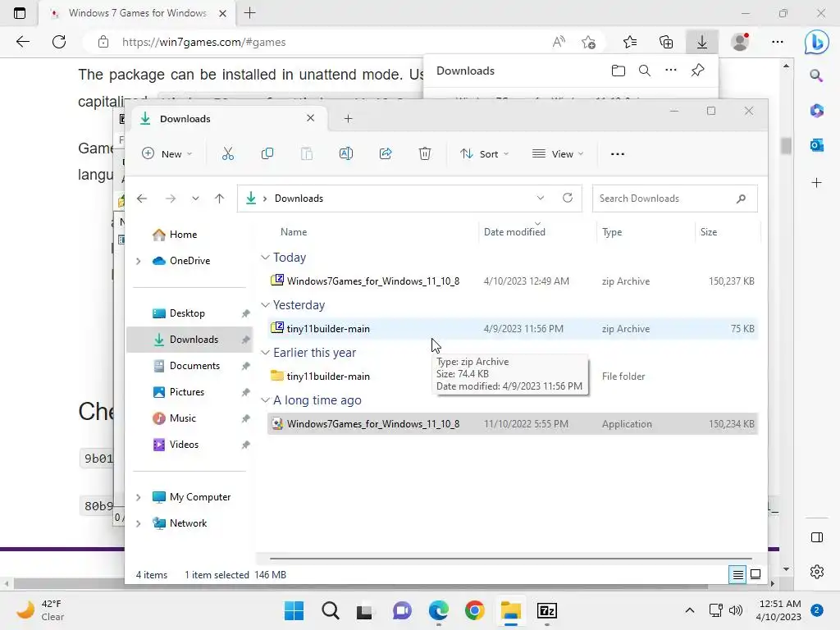840x630 pixels.
Task: Open a new Edge tab
Action: [x=249, y=13]
